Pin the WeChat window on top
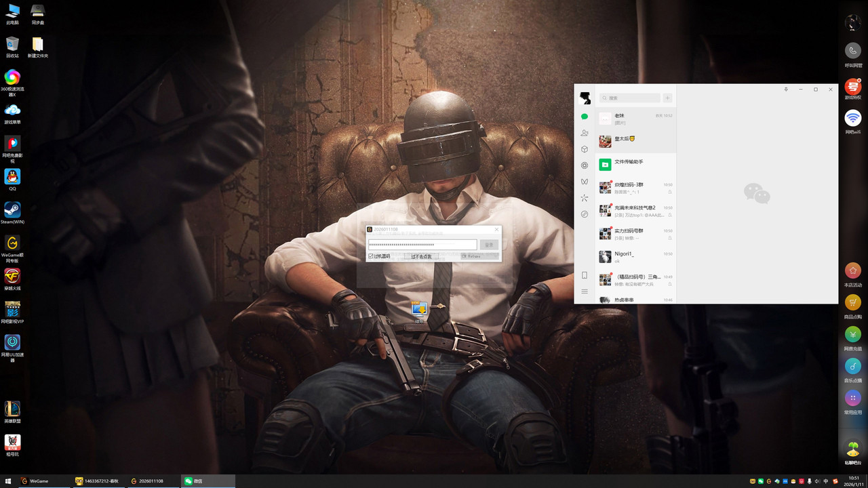This screenshot has width=868, height=488. tap(786, 89)
